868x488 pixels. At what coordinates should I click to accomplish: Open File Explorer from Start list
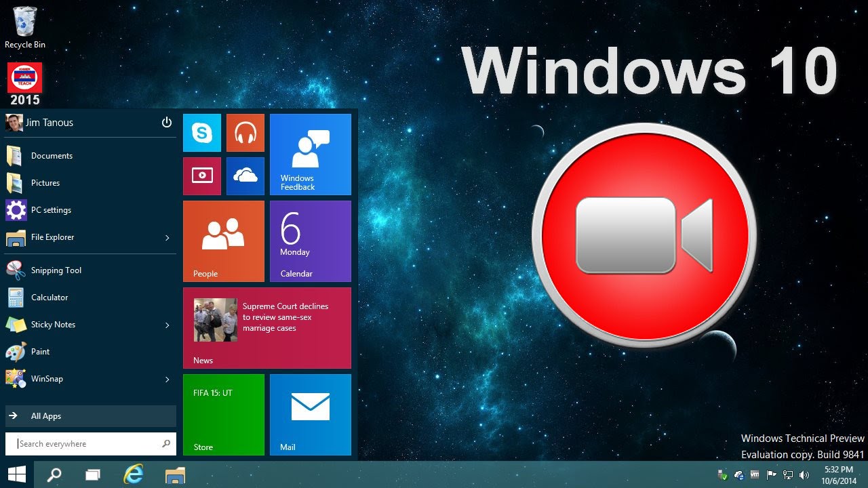91,237
